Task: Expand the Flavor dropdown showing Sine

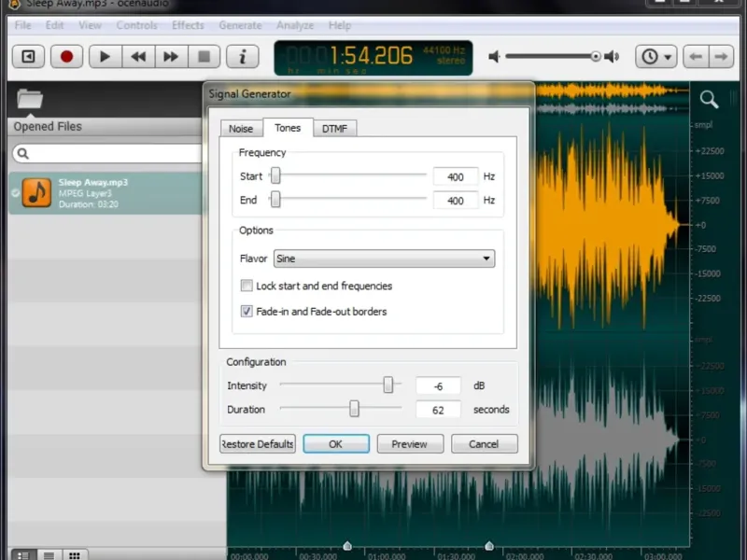Action: pyautogui.click(x=384, y=259)
